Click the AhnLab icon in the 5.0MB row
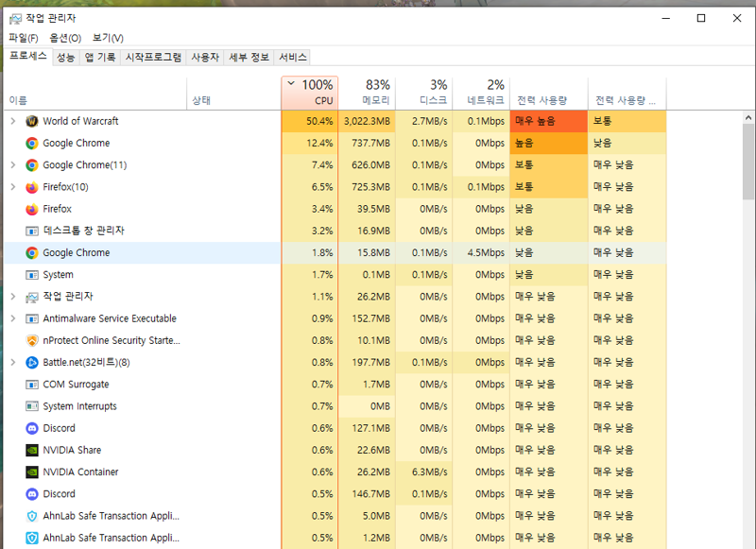 coord(32,516)
